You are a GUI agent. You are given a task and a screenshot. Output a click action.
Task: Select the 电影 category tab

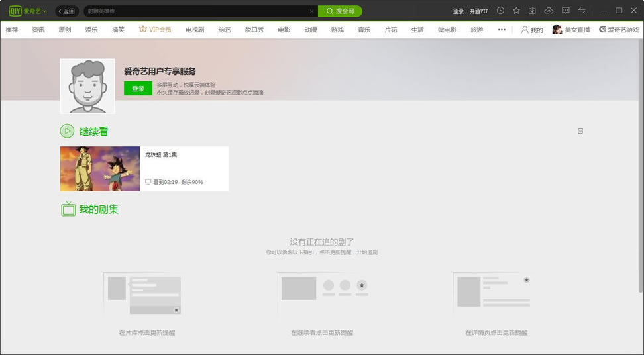[284, 30]
